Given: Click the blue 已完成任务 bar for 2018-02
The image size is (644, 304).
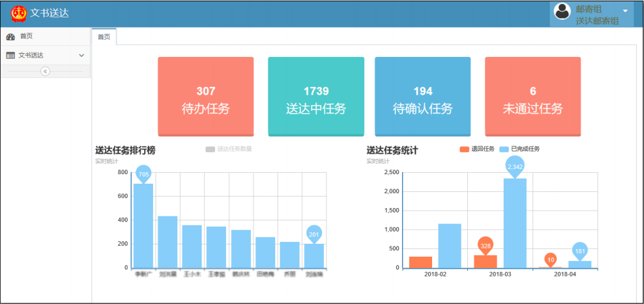Looking at the screenshot, I should coord(450,246).
